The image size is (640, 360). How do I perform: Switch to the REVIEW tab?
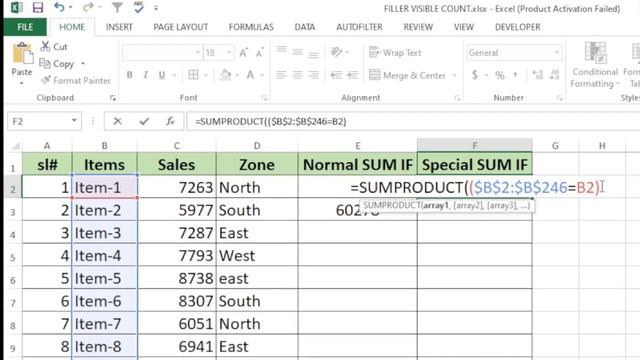418,27
